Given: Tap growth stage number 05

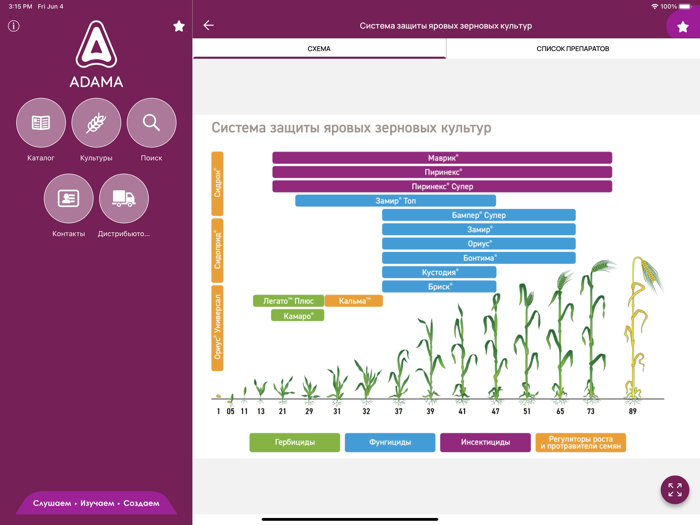Looking at the screenshot, I should click(x=230, y=411).
